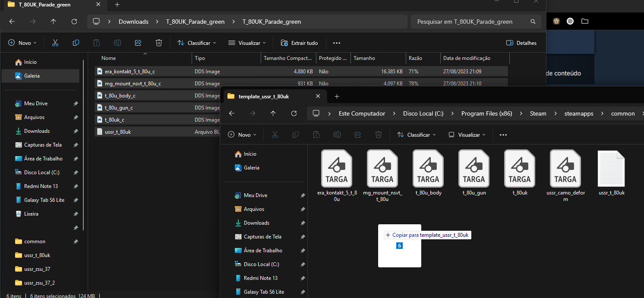Go back in T_80UK_Parade_green window

coord(12,22)
